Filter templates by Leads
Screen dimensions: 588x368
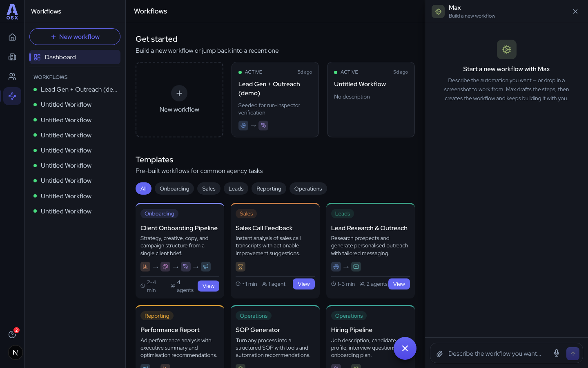236,188
